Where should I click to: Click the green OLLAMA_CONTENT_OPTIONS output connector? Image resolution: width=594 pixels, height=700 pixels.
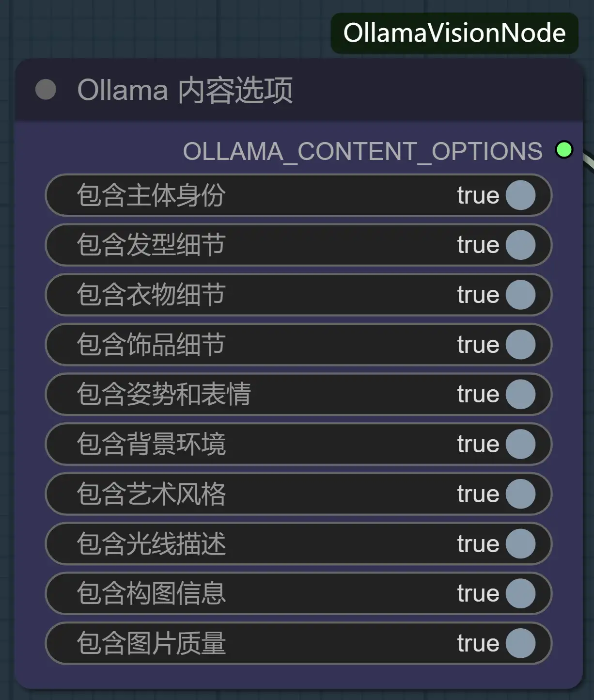coord(564,150)
